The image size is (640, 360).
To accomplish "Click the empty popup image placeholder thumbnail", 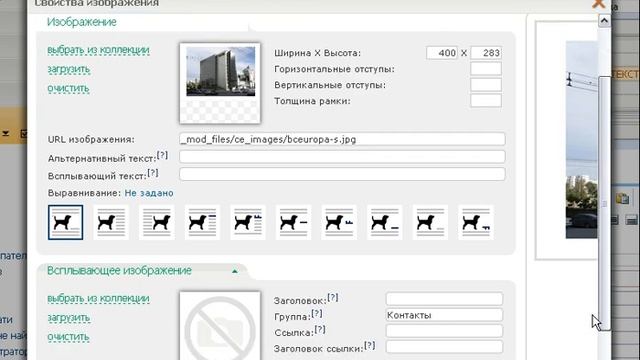I will click(220, 326).
